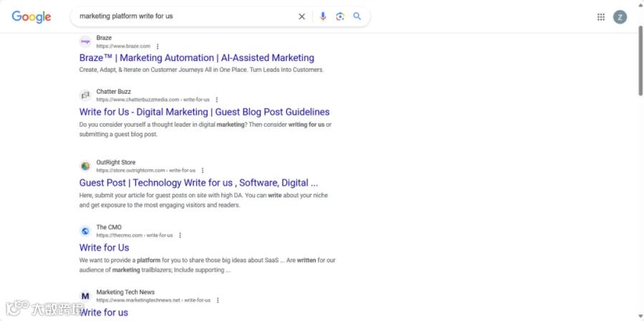Click the Marketing Tech News favicon

(x=85, y=296)
